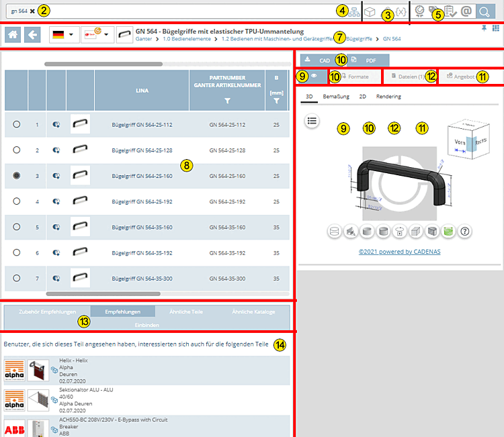This screenshot has height=437, width=504.
Task: Enable shaded with edges display mode
Action: [x=383, y=231]
